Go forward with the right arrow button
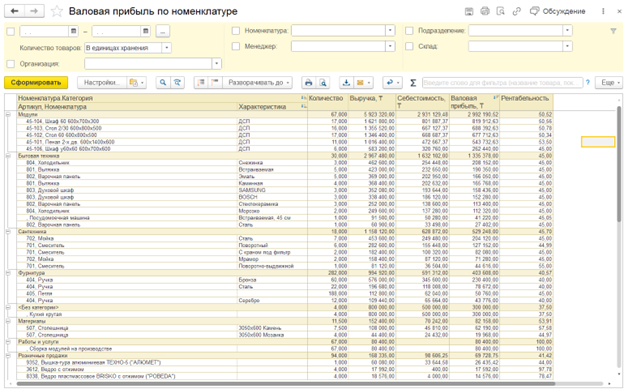 (x=34, y=11)
